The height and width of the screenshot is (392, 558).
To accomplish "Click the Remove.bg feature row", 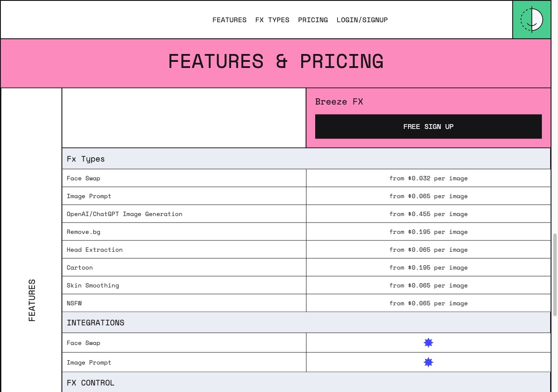I will point(306,232).
